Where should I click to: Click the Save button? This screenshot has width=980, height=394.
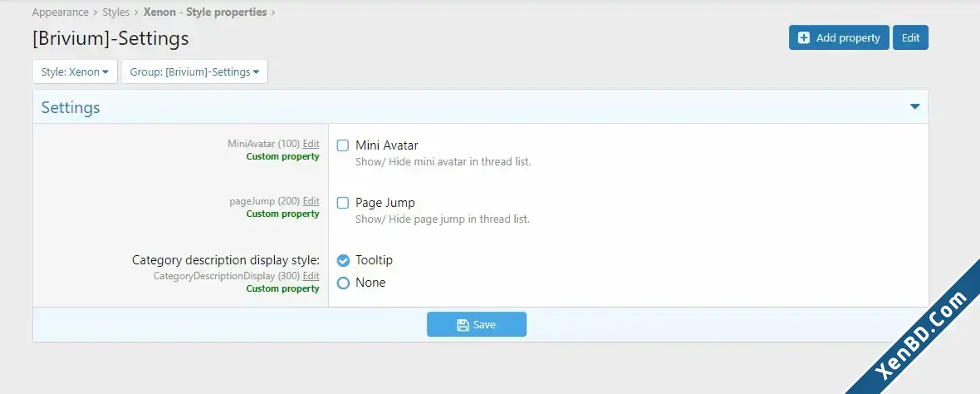(x=476, y=324)
